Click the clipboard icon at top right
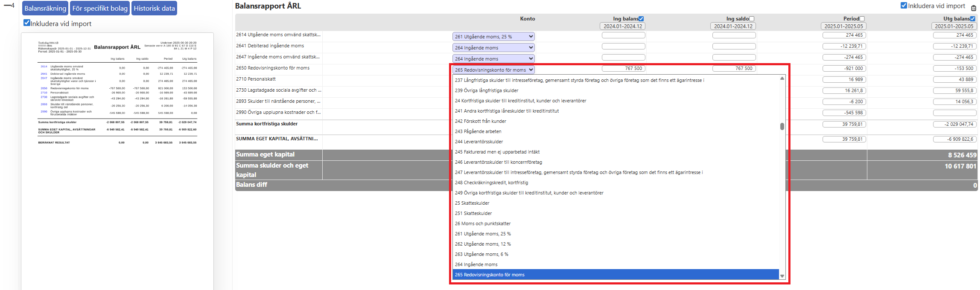Screen dimensions: 980x290 973,8
